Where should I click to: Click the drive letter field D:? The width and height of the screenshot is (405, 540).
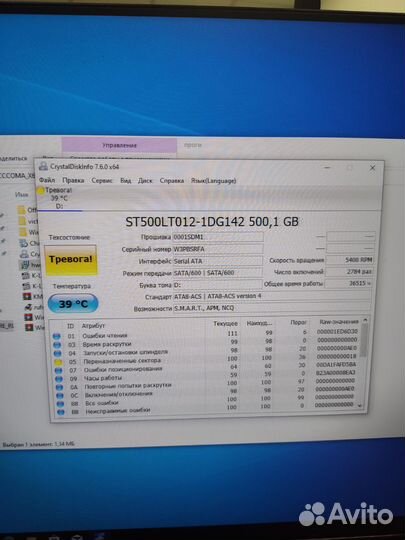pos(217,285)
